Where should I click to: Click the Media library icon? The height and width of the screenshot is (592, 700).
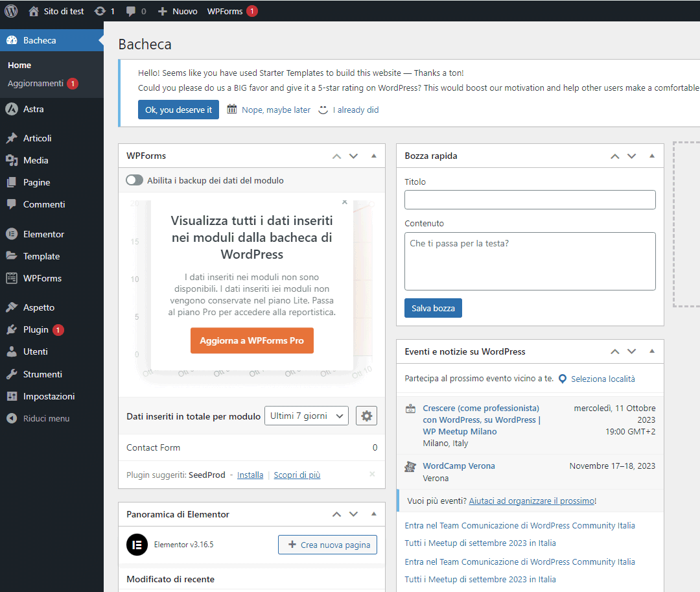pos(12,160)
